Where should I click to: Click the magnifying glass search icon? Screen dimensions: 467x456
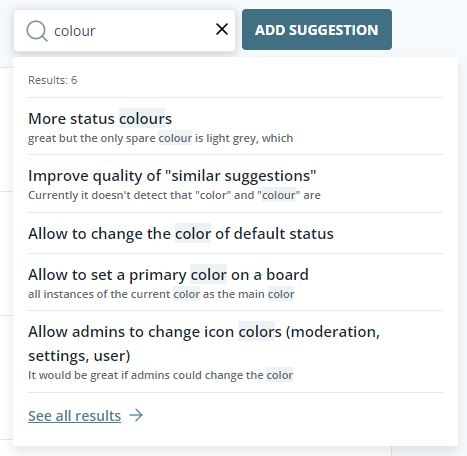click(x=37, y=31)
